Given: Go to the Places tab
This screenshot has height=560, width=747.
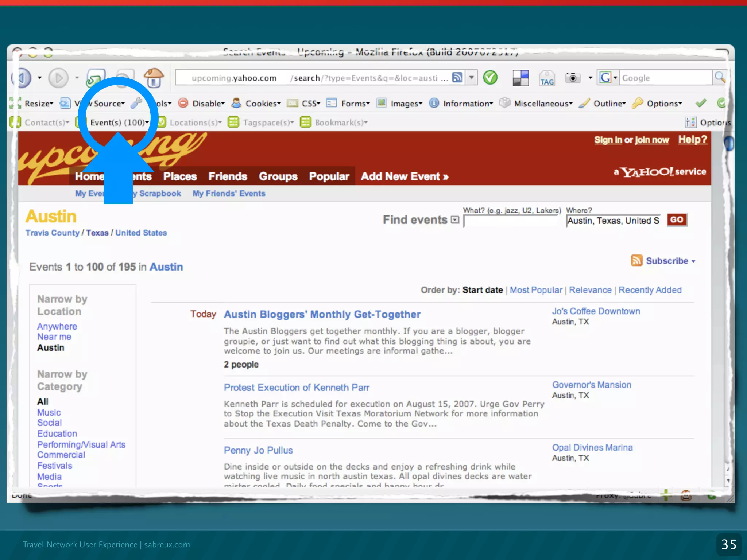Looking at the screenshot, I should click(x=180, y=176).
